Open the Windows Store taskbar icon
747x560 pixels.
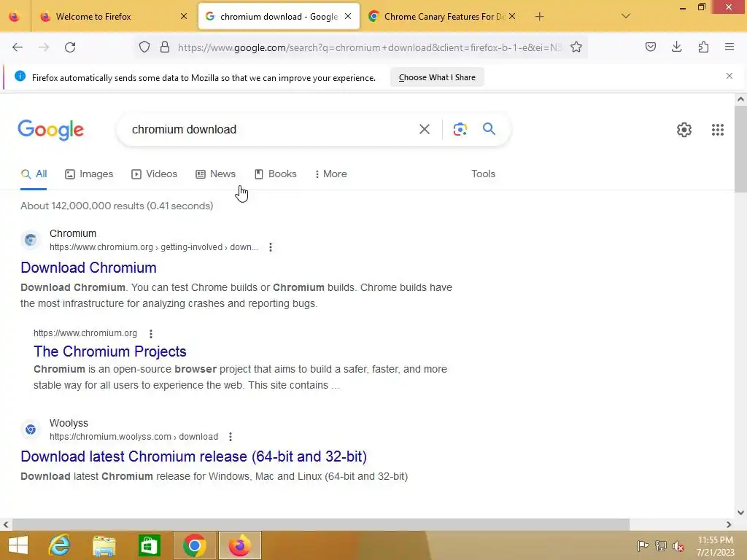[149, 545]
